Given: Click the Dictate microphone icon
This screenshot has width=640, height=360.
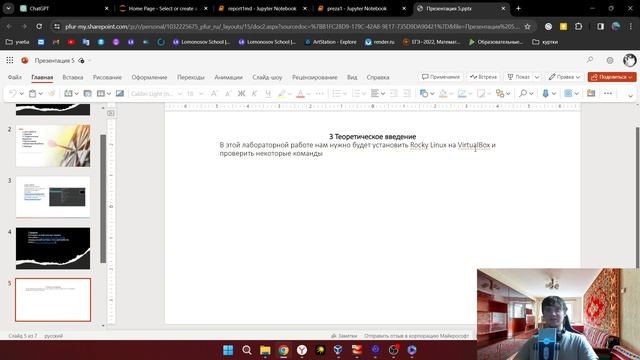Looking at the screenshot, I should (545, 93).
